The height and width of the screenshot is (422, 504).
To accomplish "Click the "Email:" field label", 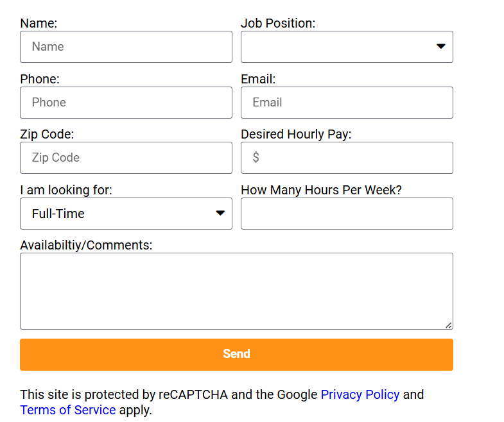I will 258,79.
